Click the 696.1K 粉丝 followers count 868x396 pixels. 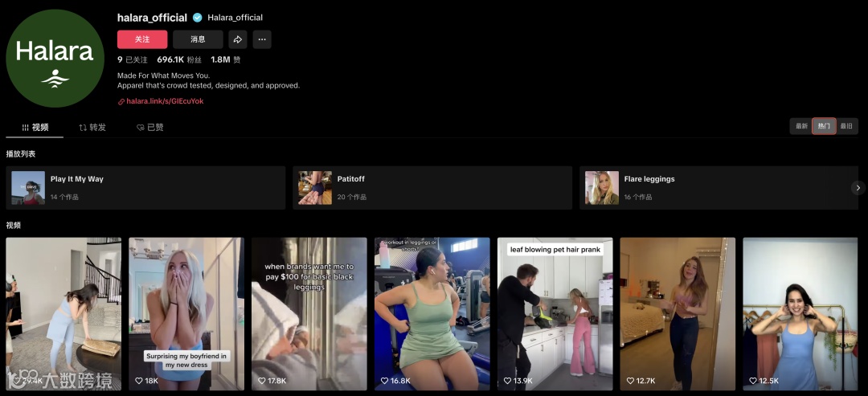[179, 59]
